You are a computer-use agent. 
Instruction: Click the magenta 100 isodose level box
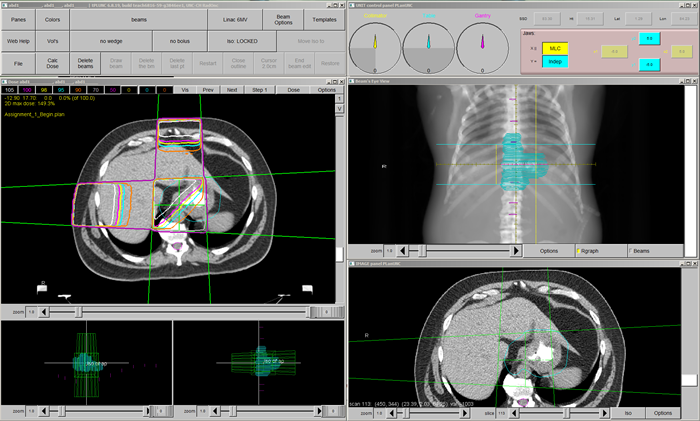pyautogui.click(x=30, y=89)
